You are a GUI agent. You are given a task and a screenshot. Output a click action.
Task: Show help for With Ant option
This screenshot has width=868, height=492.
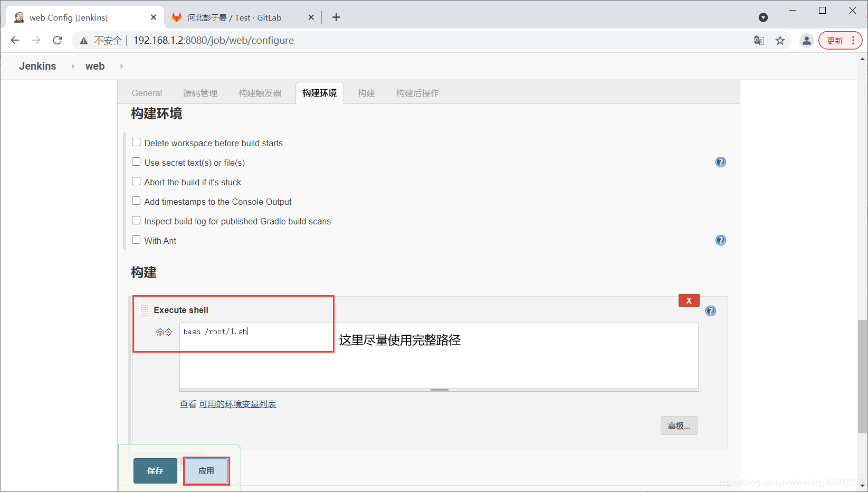721,240
